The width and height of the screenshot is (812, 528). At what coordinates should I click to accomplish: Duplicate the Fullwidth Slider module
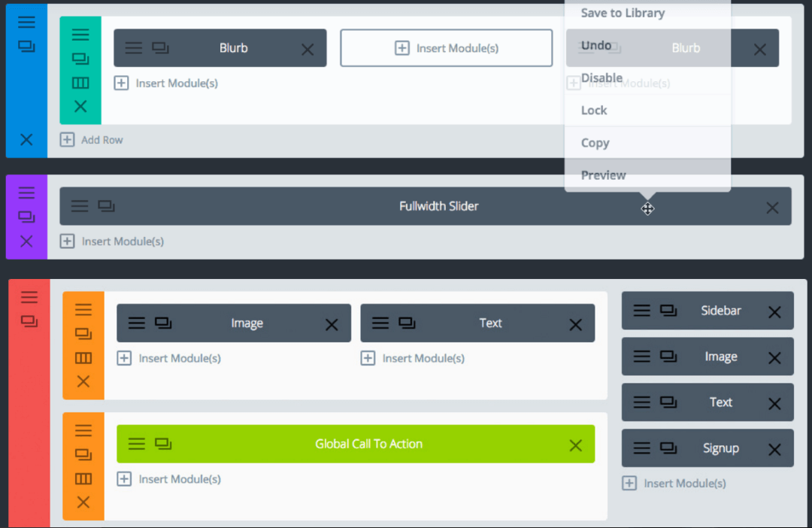(106, 205)
